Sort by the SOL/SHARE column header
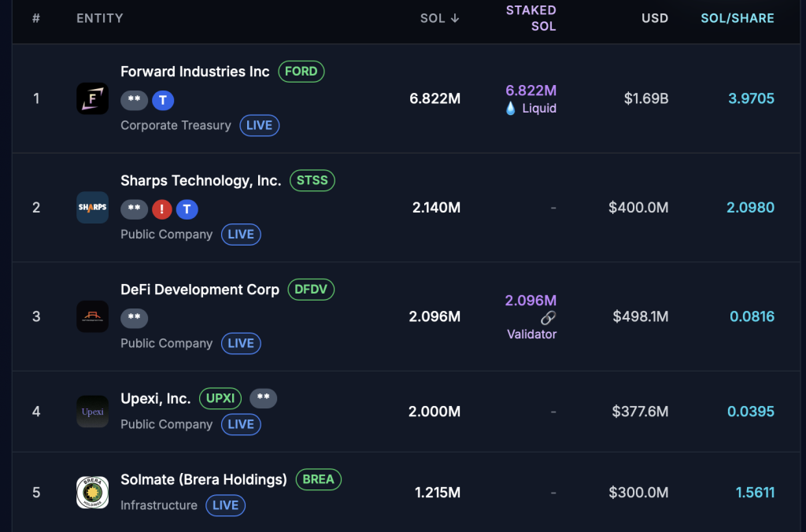The image size is (806, 532). pos(738,19)
